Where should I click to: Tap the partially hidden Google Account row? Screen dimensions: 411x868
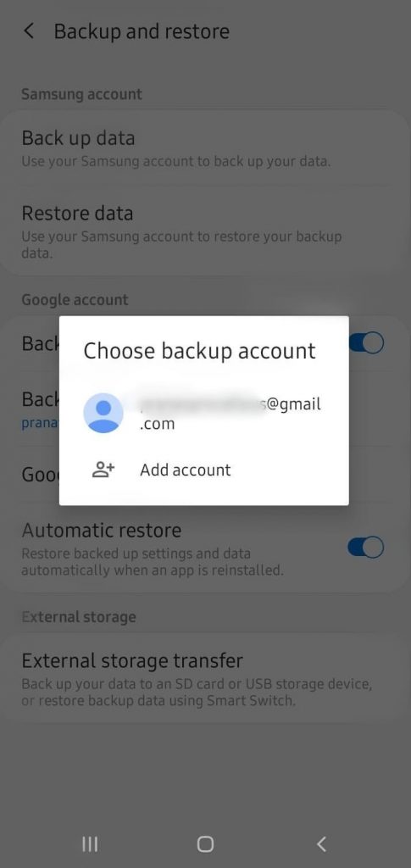click(41, 475)
